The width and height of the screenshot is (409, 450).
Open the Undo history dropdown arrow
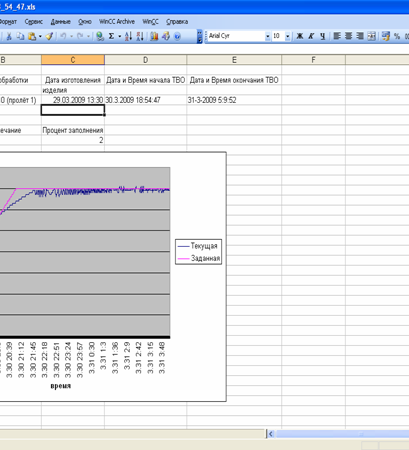pos(71,36)
